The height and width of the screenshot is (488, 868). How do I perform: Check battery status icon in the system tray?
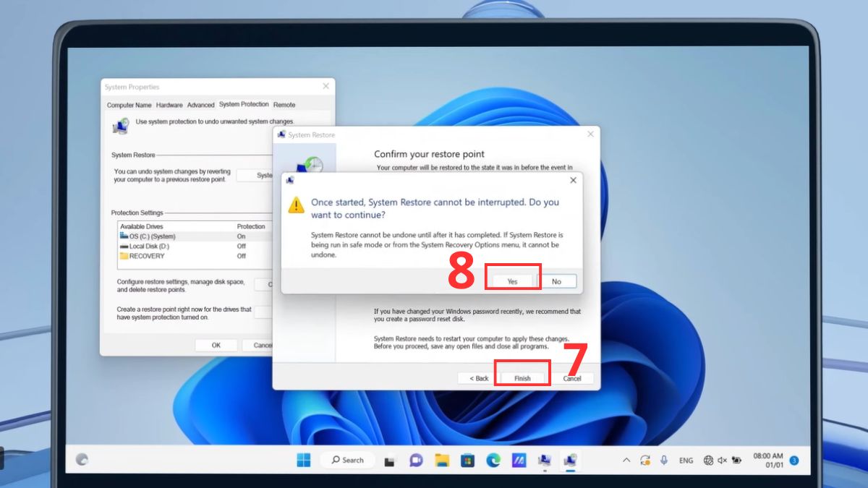[x=736, y=460]
